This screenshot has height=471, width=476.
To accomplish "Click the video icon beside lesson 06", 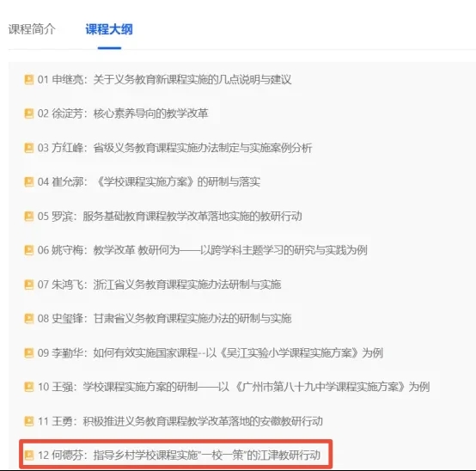I will click(x=29, y=250).
